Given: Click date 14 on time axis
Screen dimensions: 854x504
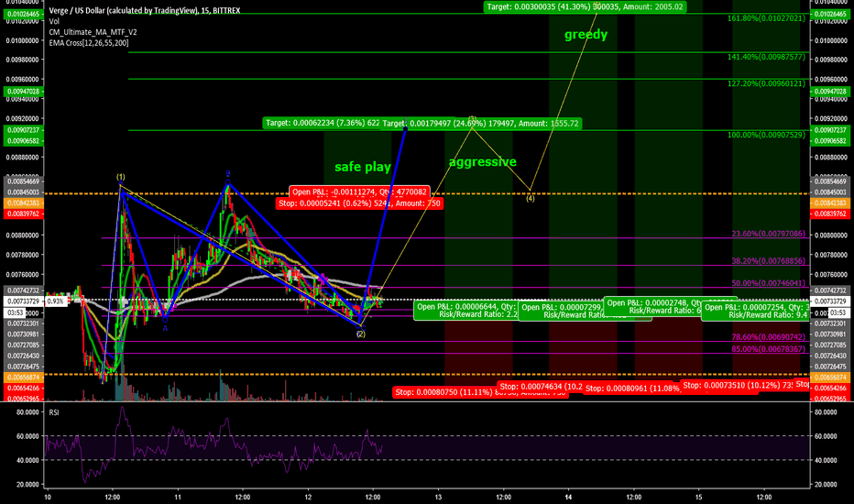Looking at the screenshot, I should [x=569, y=497].
